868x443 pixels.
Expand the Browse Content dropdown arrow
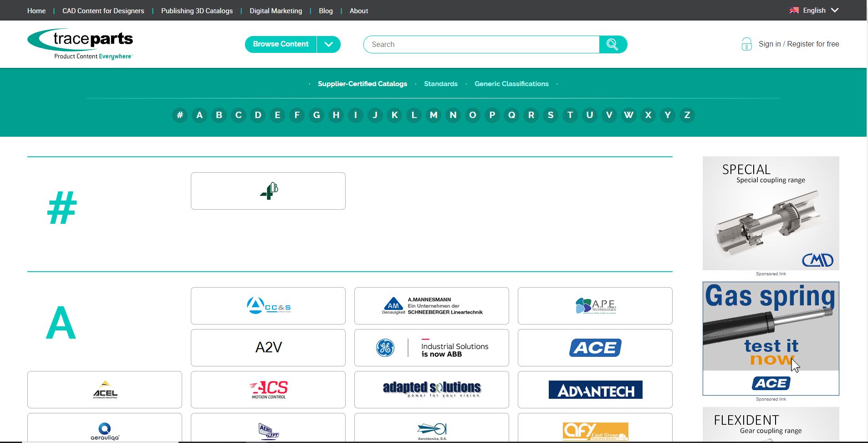pyautogui.click(x=329, y=44)
